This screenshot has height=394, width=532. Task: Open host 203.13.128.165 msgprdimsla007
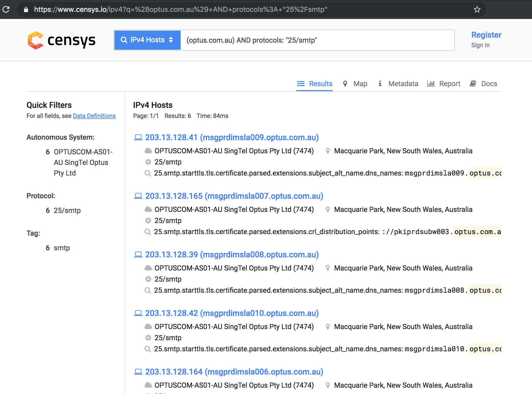(234, 196)
